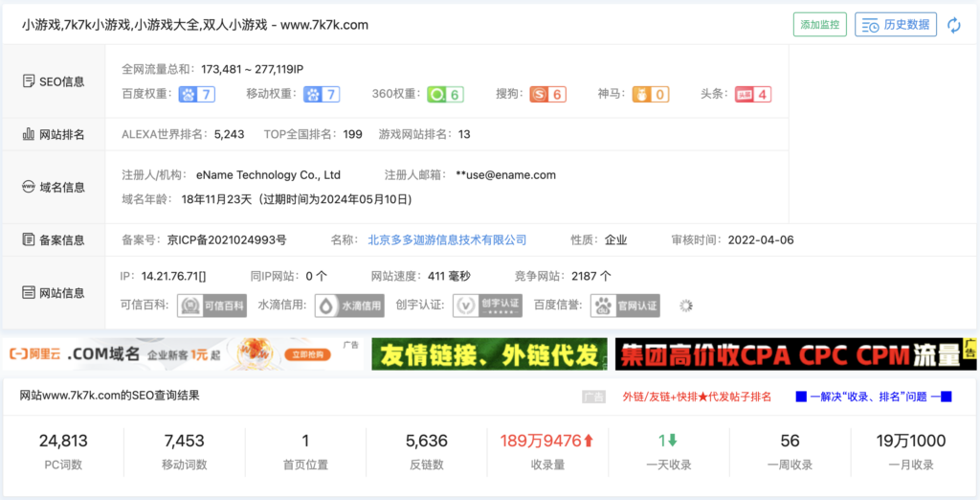Click entity type value 企业
The width and height of the screenshot is (980, 500).
pyautogui.click(x=615, y=239)
